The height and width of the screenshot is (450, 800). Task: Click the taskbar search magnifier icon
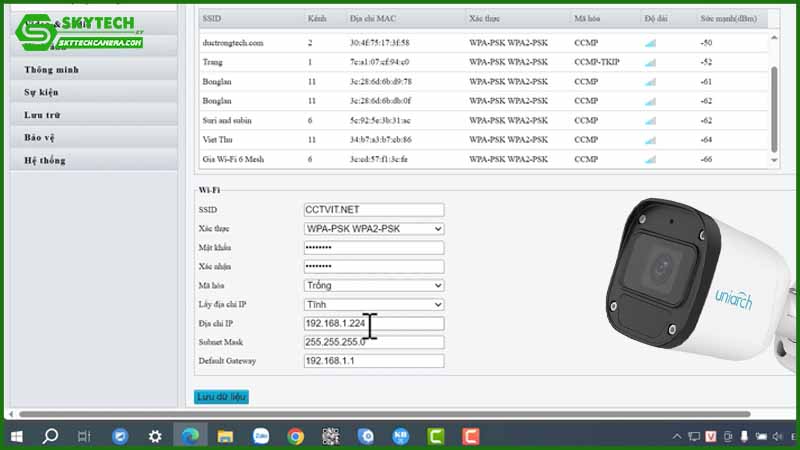[50, 436]
